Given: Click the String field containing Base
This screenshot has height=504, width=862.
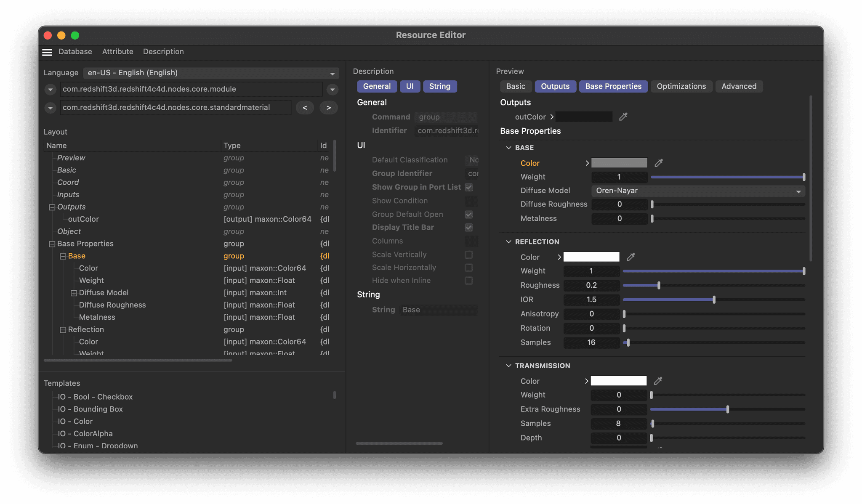Looking at the screenshot, I should point(439,310).
